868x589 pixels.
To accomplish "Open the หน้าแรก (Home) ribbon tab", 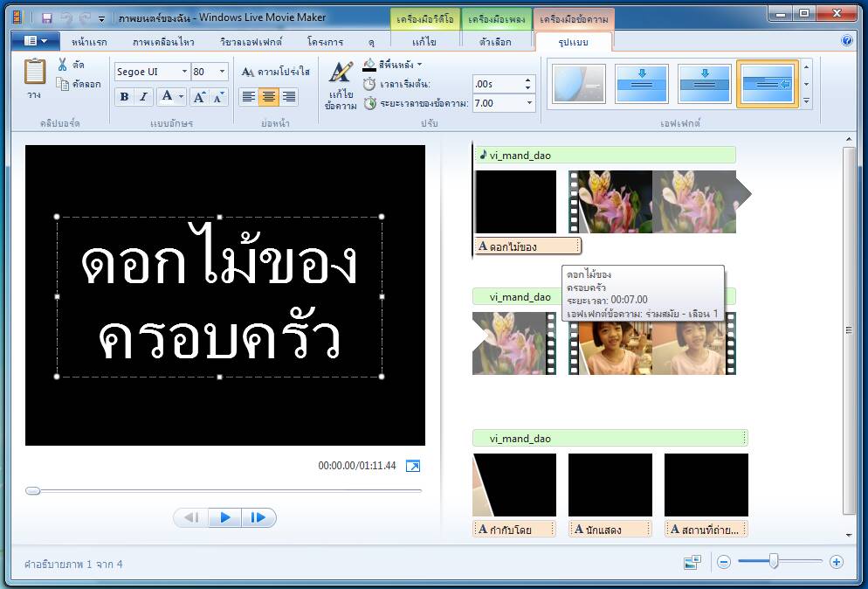I will tap(90, 42).
